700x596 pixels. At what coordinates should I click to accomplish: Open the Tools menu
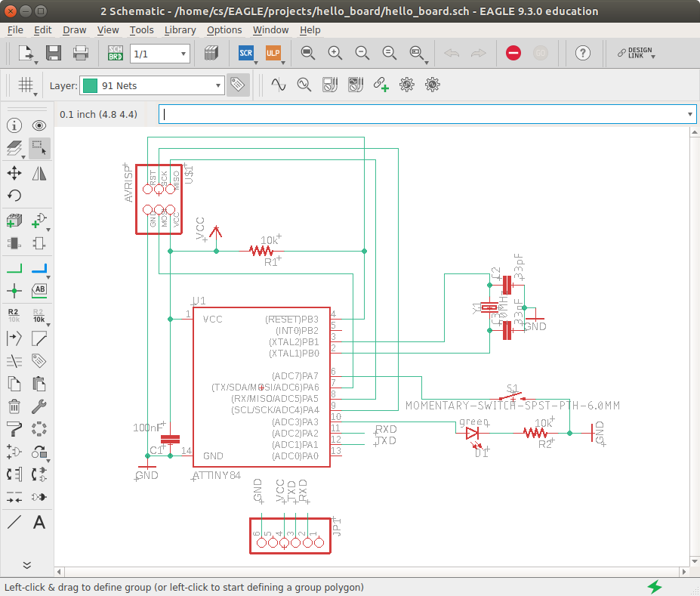point(141,30)
